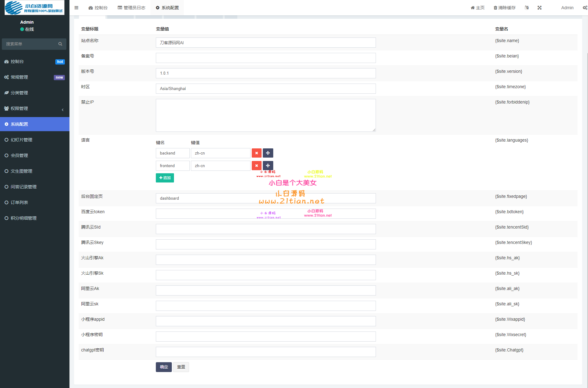Click 清除缓存 in the top bar
This screenshot has height=388, width=588.
[x=504, y=8]
